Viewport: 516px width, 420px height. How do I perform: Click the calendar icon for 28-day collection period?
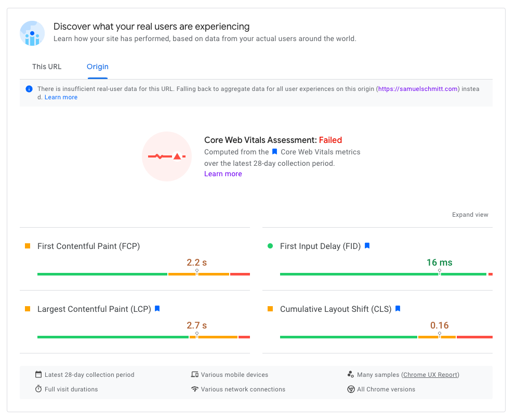pyautogui.click(x=38, y=375)
